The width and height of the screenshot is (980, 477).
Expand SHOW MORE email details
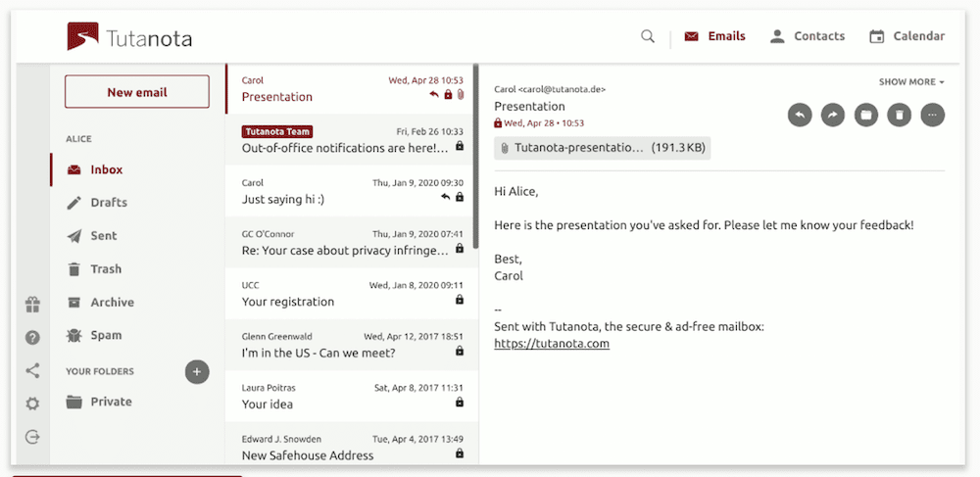(911, 82)
